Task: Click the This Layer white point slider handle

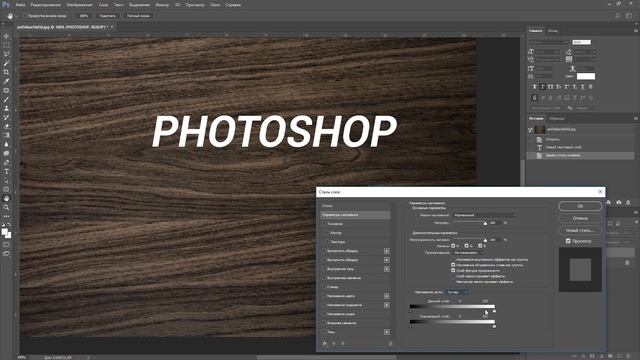Action: 494,311
